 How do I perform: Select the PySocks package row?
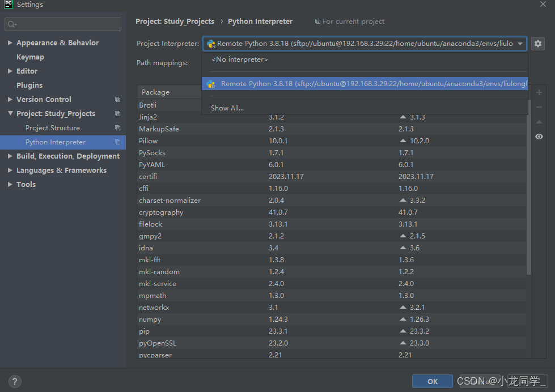pyautogui.click(x=332, y=153)
